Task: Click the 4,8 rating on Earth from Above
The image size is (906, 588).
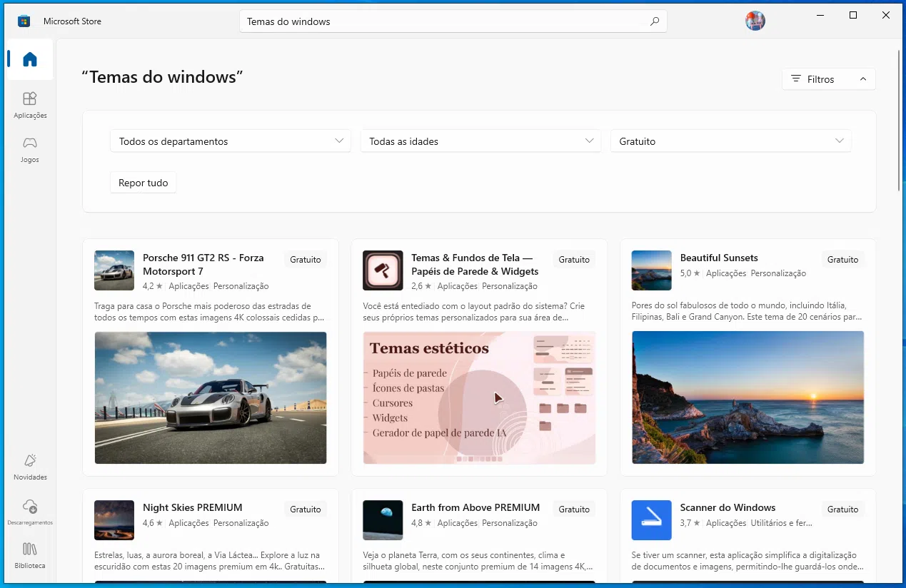Action: pyautogui.click(x=421, y=523)
